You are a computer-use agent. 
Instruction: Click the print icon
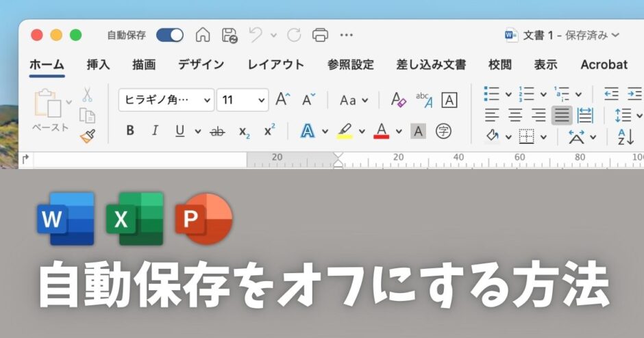320,35
